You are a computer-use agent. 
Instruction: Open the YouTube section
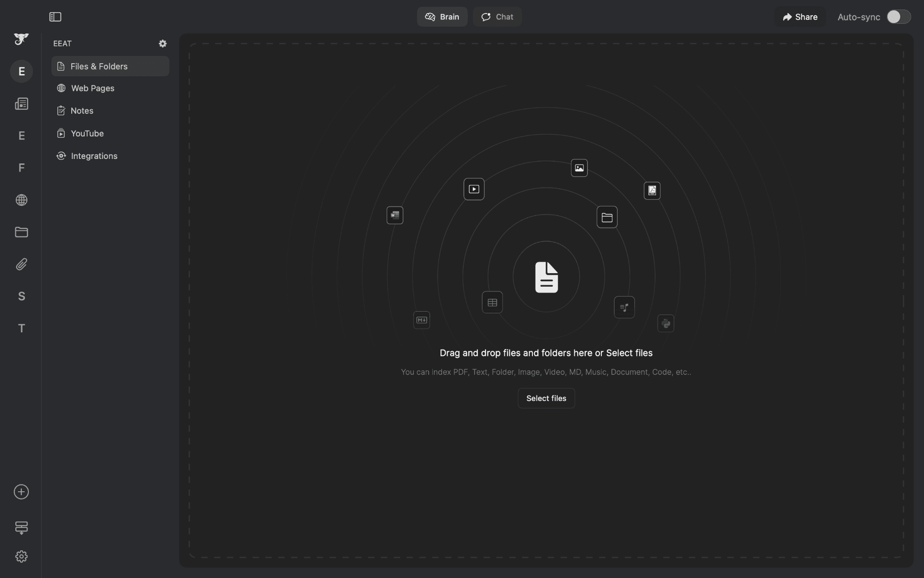click(x=87, y=133)
